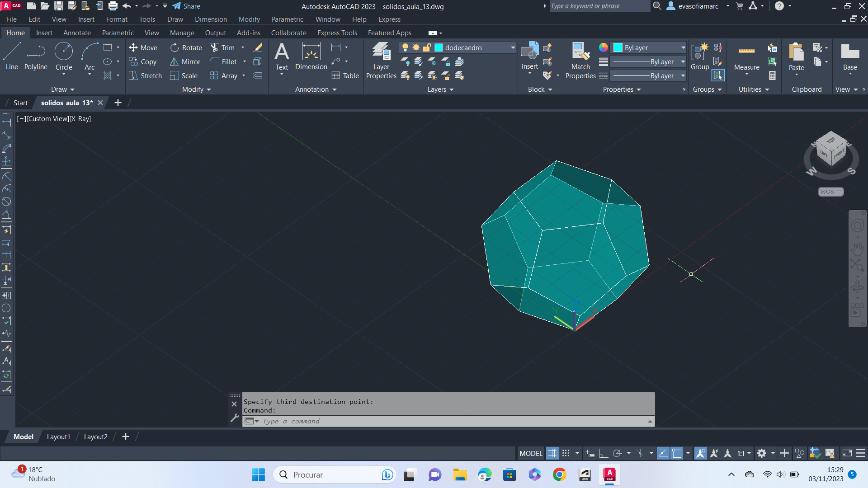Screen dimensions: 868x488
Task: Click the cyan object color swatch
Action: [x=618, y=47]
